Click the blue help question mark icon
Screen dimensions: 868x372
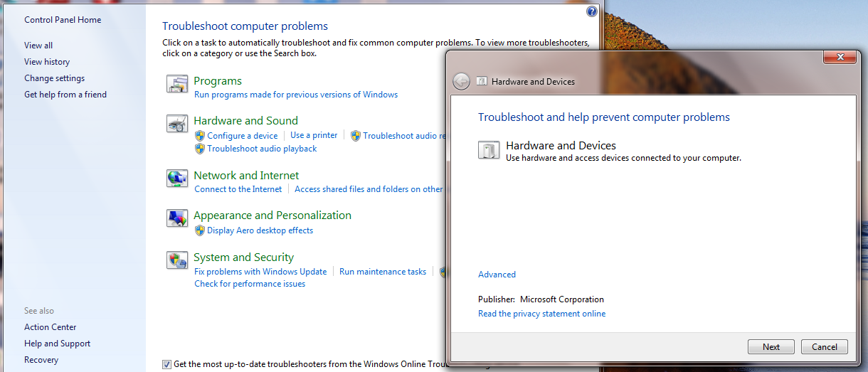point(592,11)
